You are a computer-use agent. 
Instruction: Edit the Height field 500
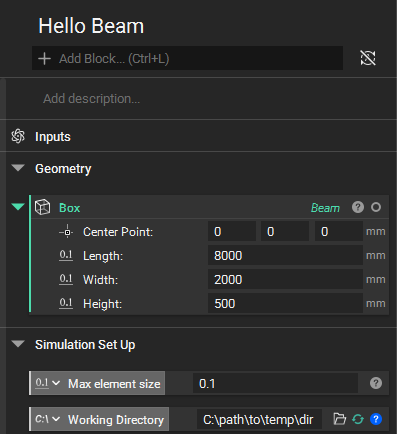[x=285, y=303]
